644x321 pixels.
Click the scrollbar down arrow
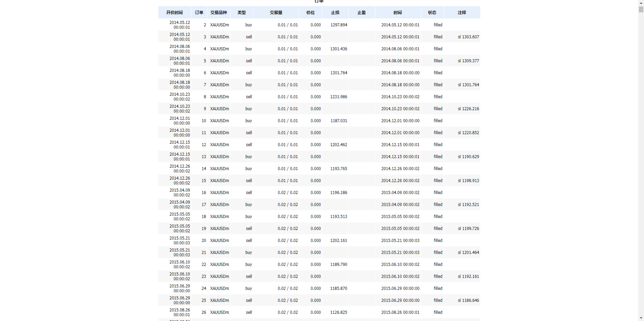pyautogui.click(x=641, y=318)
